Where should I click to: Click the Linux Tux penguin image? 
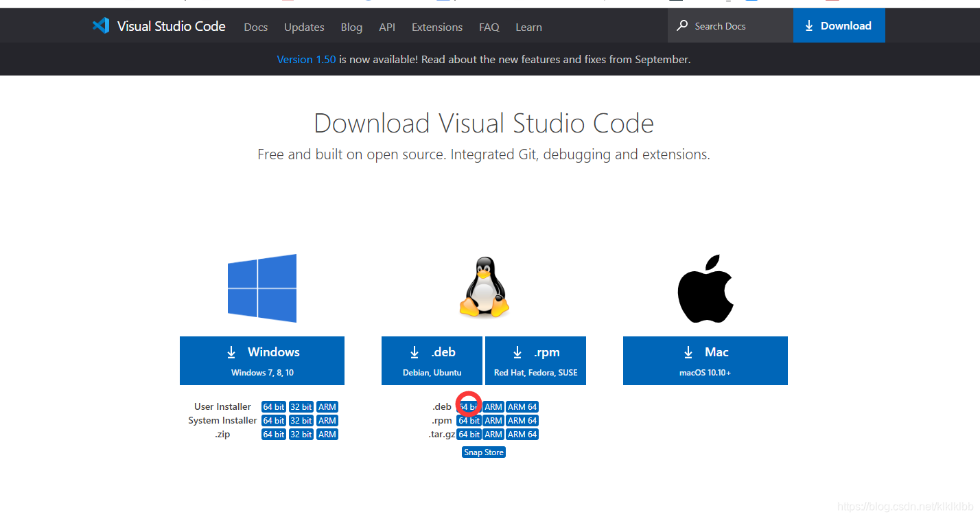(x=485, y=288)
